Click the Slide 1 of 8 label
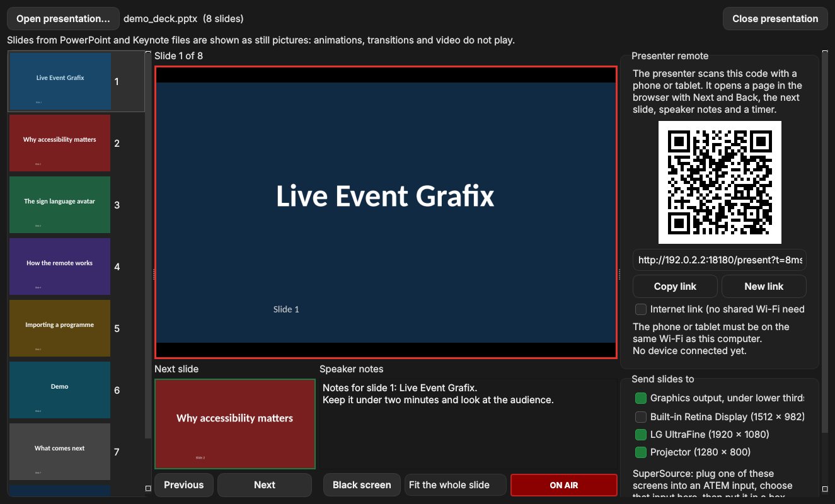Screen dimensions: 835x504 tap(179, 55)
